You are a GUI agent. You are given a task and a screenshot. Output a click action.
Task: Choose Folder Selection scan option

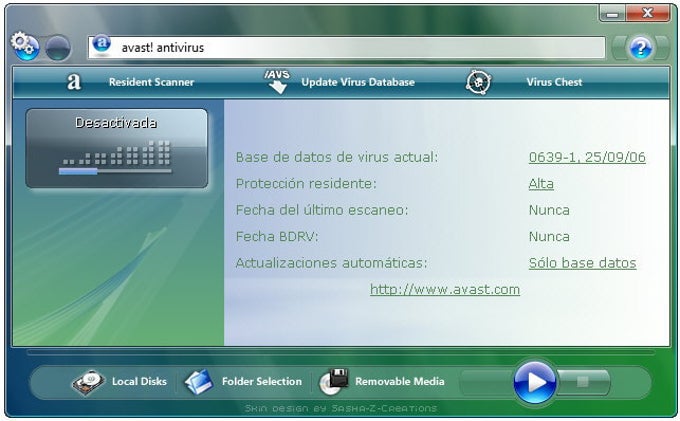coord(262,382)
